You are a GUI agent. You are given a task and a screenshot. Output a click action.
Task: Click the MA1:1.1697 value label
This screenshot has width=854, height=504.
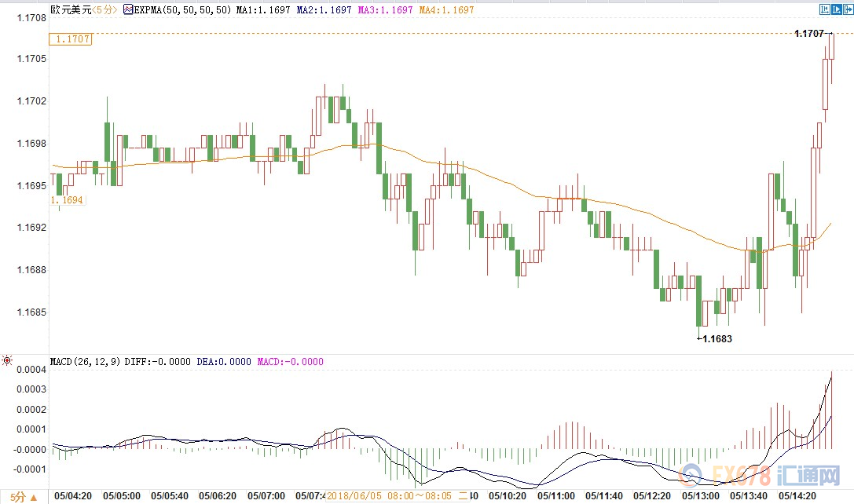(263, 9)
